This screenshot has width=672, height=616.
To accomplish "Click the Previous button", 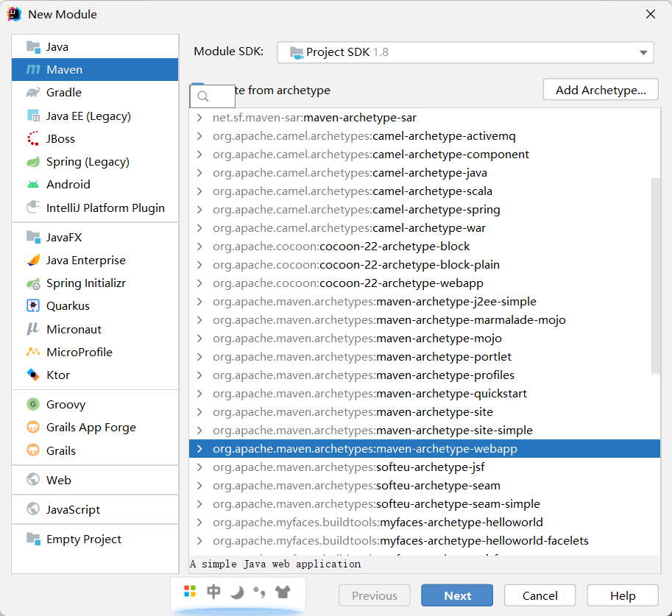I will click(374, 595).
